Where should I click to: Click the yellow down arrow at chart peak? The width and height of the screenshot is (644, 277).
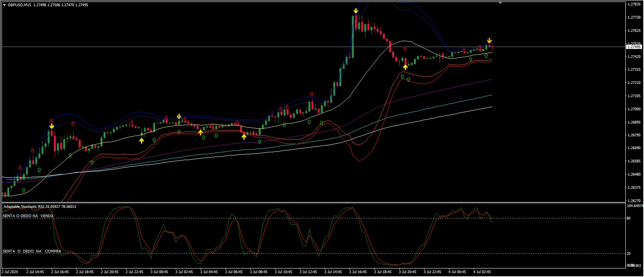(x=356, y=11)
